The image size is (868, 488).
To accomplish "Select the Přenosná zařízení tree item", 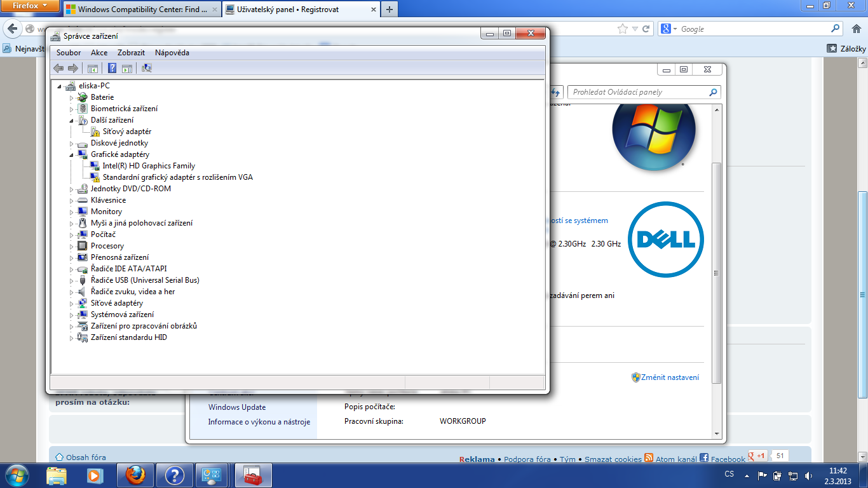I will pyautogui.click(x=119, y=257).
